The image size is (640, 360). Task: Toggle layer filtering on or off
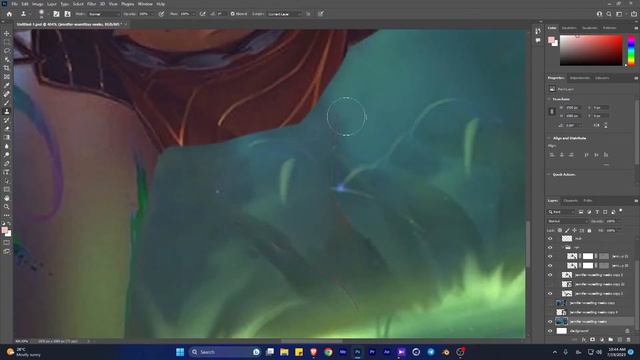coord(621,211)
